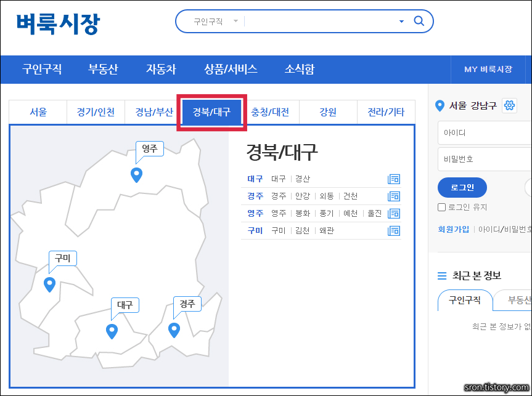Image resolution: width=532 pixels, height=396 pixels.
Task: Select the 부동산 recent info tab
Action: (513, 300)
